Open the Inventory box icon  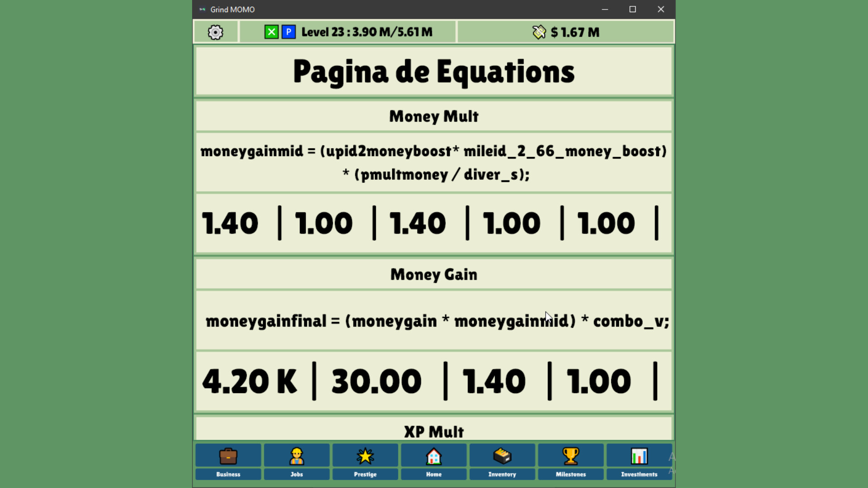pyautogui.click(x=502, y=456)
